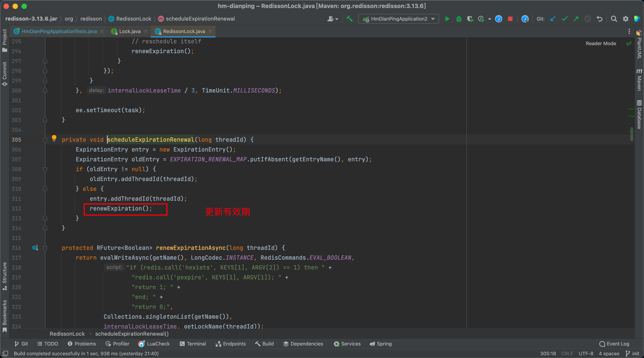644x358 pixels.
Task: Click the editor vertical scrollbar thumb
Action: [632, 134]
